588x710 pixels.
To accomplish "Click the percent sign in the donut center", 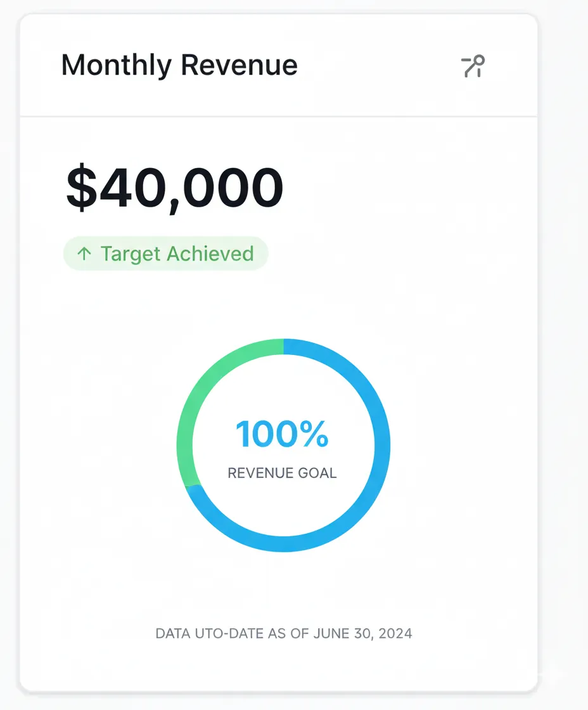I will 314,435.
